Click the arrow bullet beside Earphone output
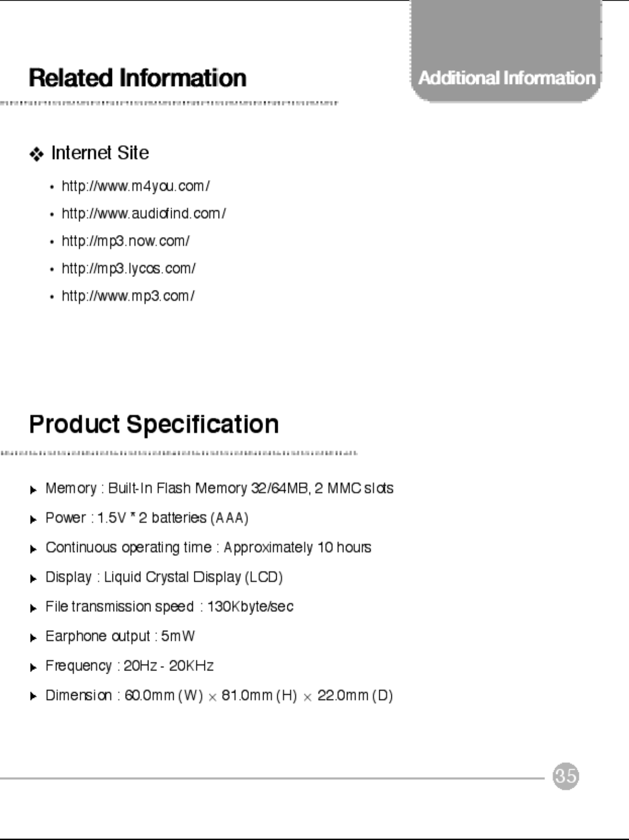Screen dimensions: 629x840 (33, 638)
